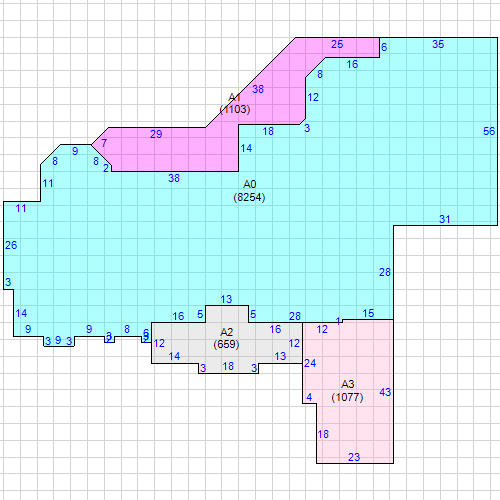Screen dimensions: 500x500
Task: Select the 43 dimension in A3
Action: tap(385, 392)
